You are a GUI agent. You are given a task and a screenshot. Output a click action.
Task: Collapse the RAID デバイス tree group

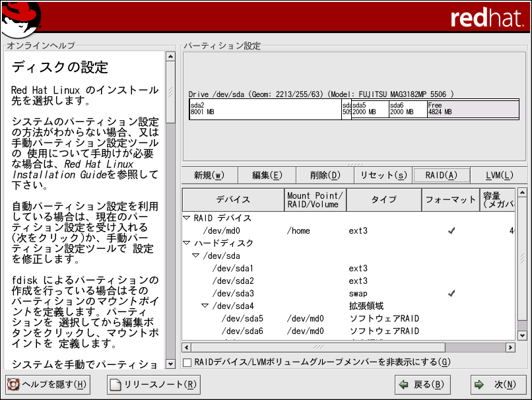(x=187, y=218)
